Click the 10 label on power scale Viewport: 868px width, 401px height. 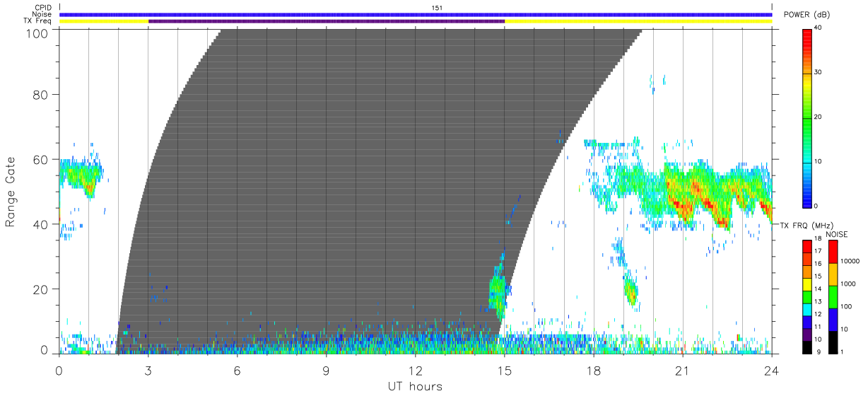coord(819,162)
